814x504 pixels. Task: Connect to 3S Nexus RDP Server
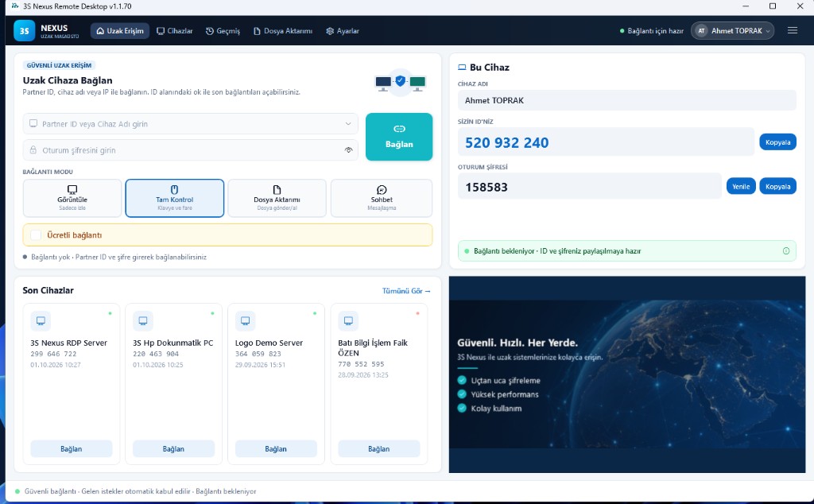(71, 448)
